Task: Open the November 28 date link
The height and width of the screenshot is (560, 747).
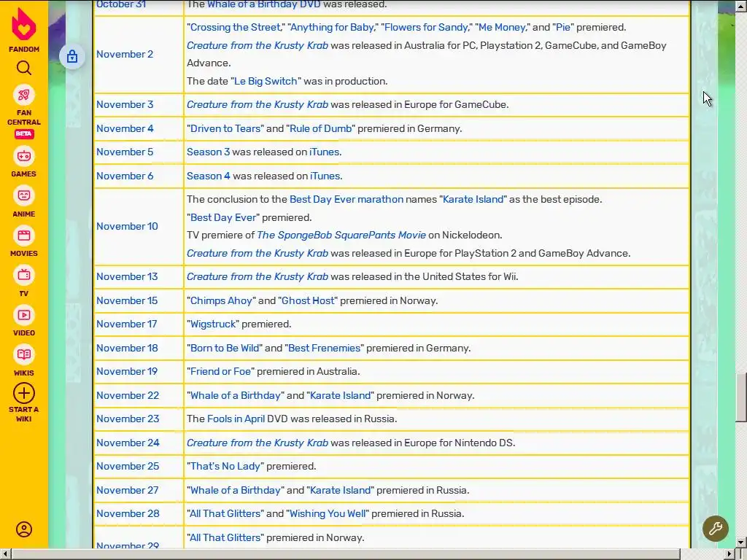Action: click(x=128, y=514)
